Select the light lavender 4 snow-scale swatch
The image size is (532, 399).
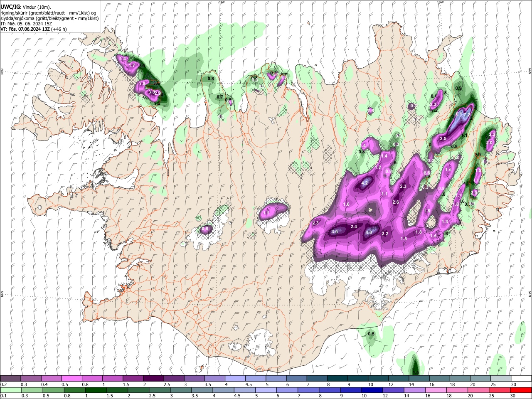pyautogui.click(x=235, y=379)
